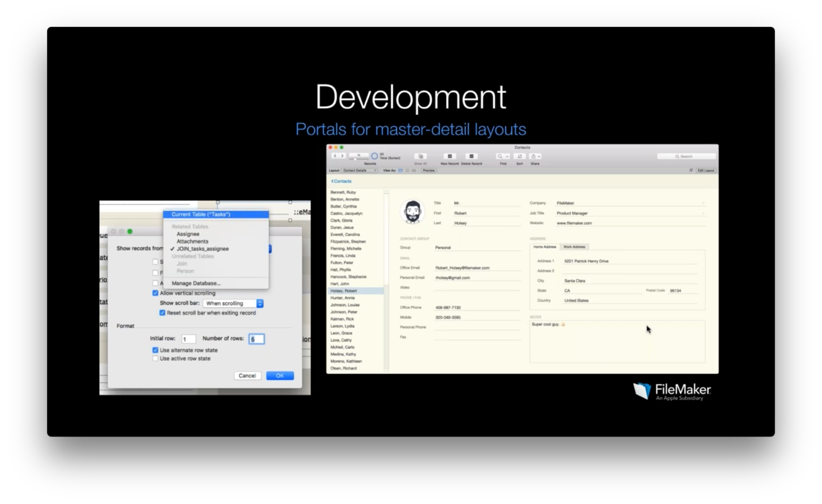
Task: Click the Mobile 320-349-3585 value
Action: point(448,317)
